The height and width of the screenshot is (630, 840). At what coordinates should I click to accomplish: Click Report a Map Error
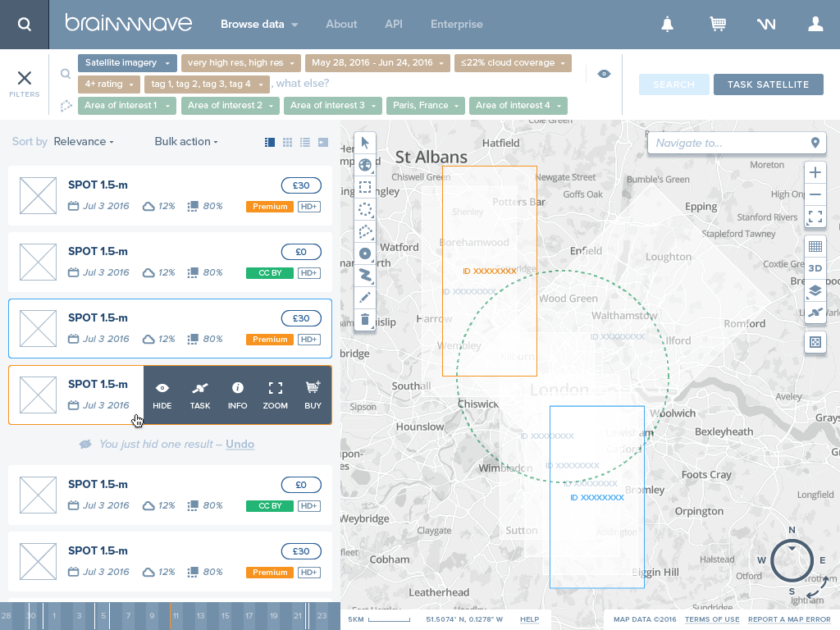click(x=789, y=619)
